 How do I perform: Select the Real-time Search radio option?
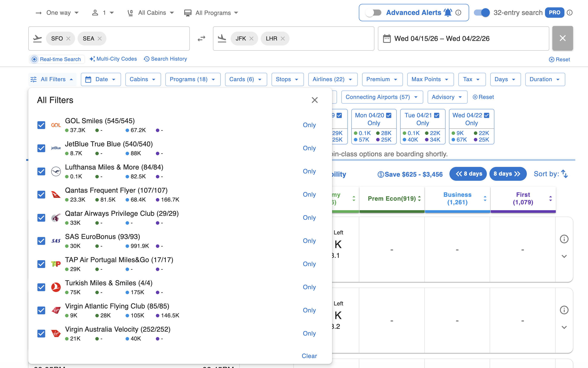pyautogui.click(x=35, y=59)
